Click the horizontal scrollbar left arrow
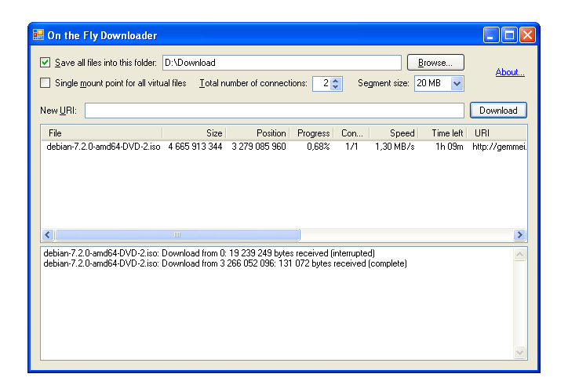The height and width of the screenshot is (392, 568). 48,235
